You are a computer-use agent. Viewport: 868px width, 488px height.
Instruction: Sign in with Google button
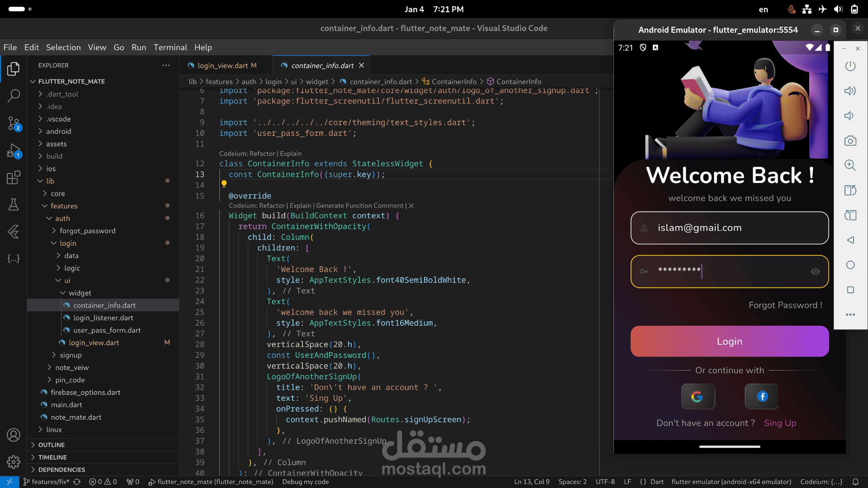698,396
